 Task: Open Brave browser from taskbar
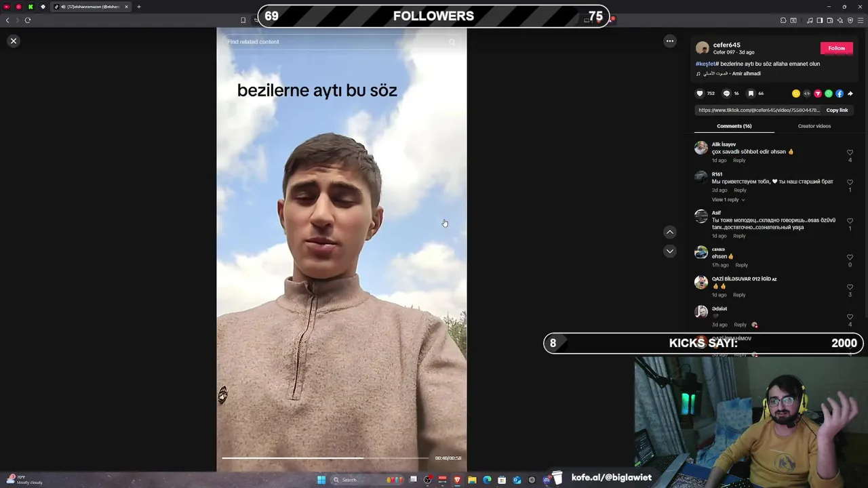coord(457,480)
